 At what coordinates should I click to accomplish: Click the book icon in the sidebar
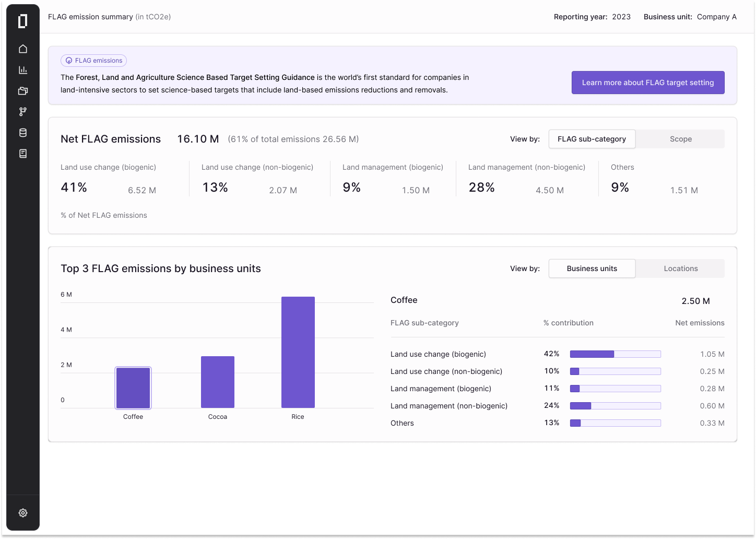pyautogui.click(x=23, y=154)
